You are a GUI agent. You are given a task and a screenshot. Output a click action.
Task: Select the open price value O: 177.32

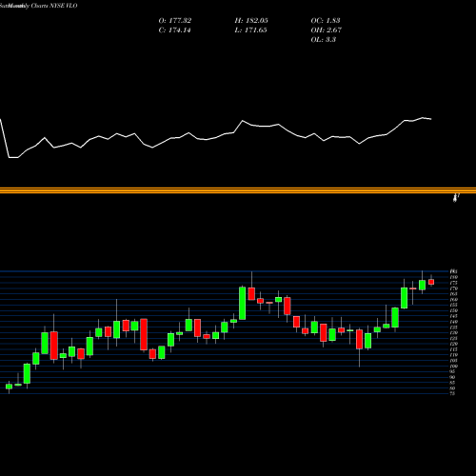pos(175,21)
